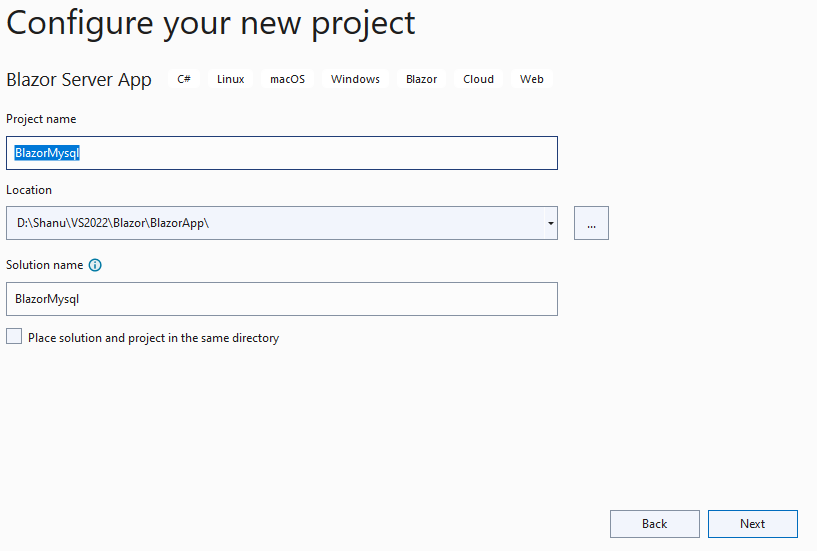Click the Web tag

coord(531,79)
